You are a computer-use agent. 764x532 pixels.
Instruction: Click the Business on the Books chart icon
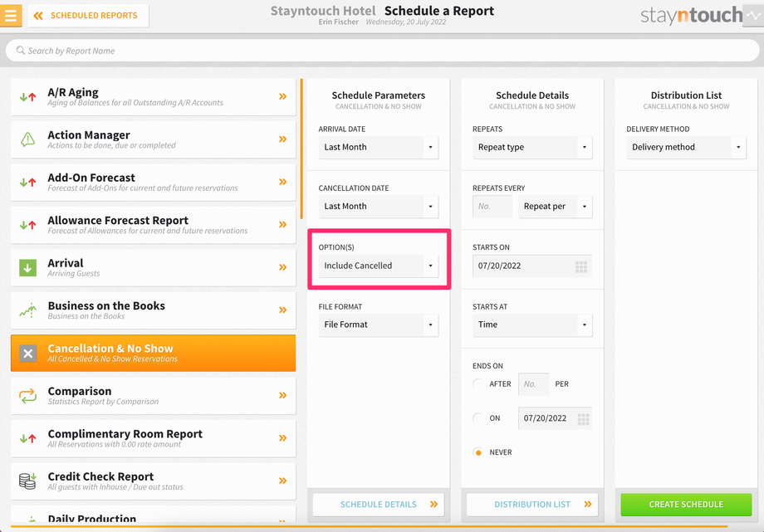pos(27,310)
